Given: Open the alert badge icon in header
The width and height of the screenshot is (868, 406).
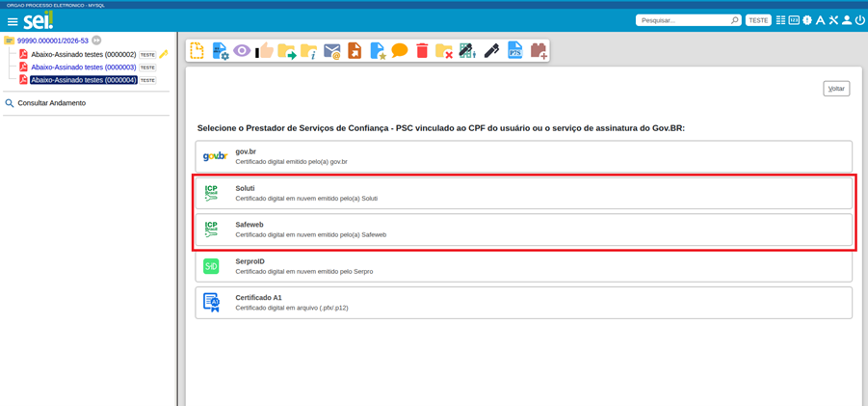Looking at the screenshot, I should (x=807, y=20).
